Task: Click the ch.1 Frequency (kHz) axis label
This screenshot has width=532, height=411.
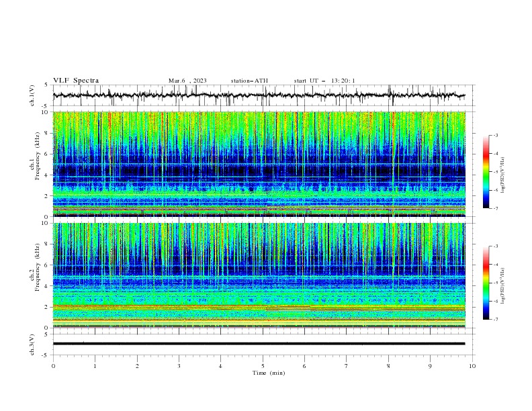Action: point(35,154)
